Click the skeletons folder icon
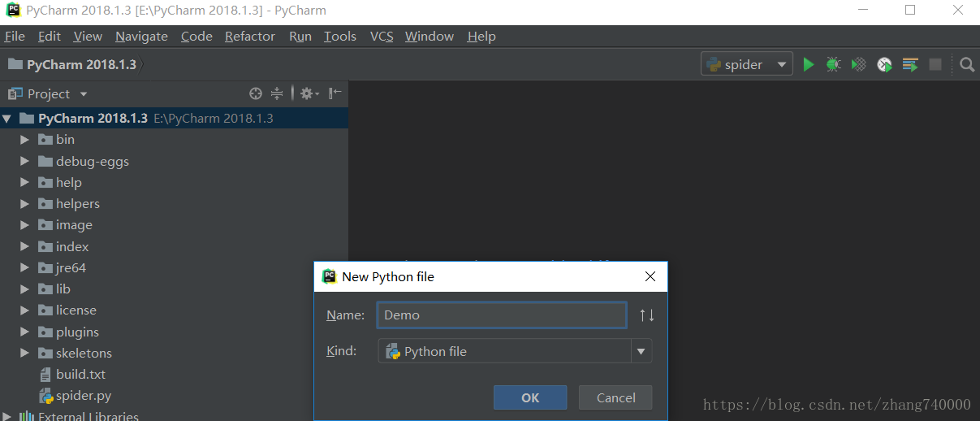The height and width of the screenshot is (421, 980). tap(45, 354)
